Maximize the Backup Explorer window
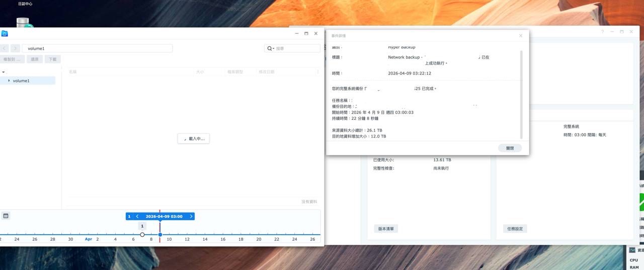The width and height of the screenshot is (644, 270). click(306, 33)
